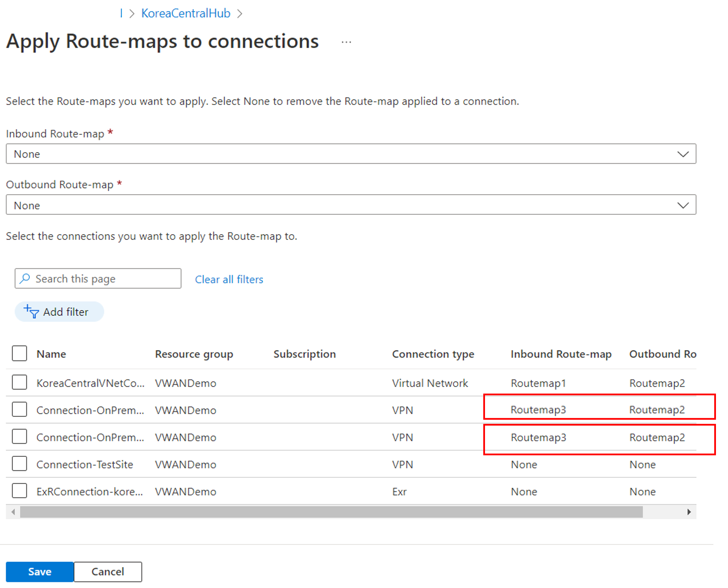This screenshot has height=588, width=728.
Task: Sort by the Name column header
Action: [51, 354]
